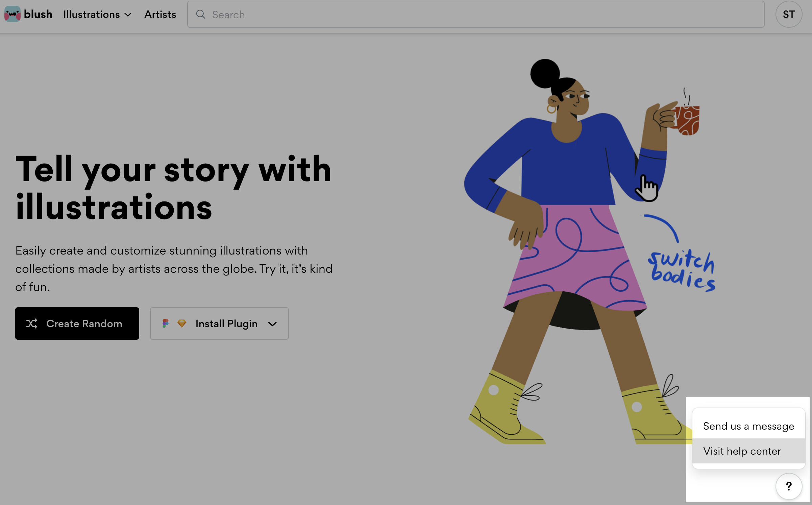Click the Figma icon in Install Plugin
Image resolution: width=812 pixels, height=505 pixels.
coord(165,323)
